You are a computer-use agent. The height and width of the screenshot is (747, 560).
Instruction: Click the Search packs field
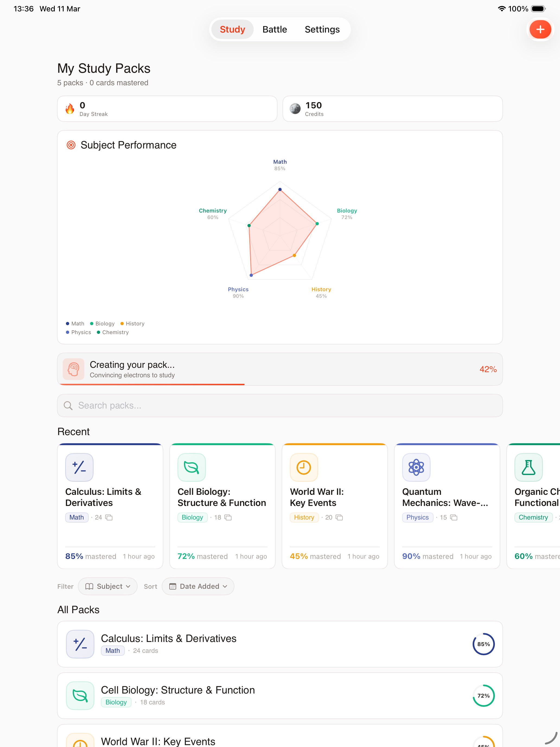280,405
